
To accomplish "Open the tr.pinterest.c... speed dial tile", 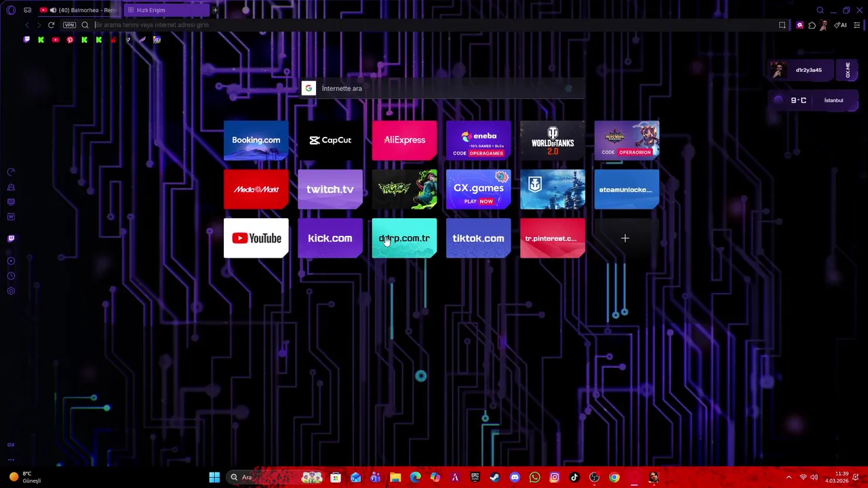I will click(553, 239).
